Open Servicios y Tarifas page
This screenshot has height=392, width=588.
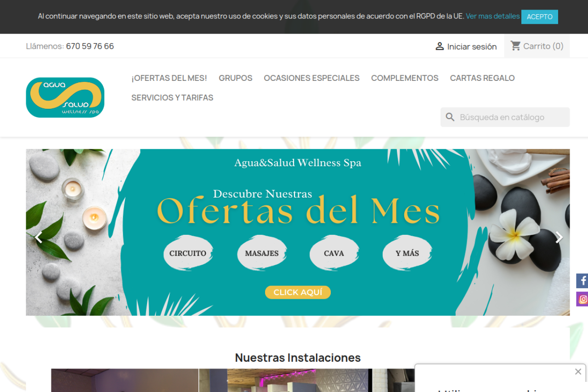[x=172, y=97]
